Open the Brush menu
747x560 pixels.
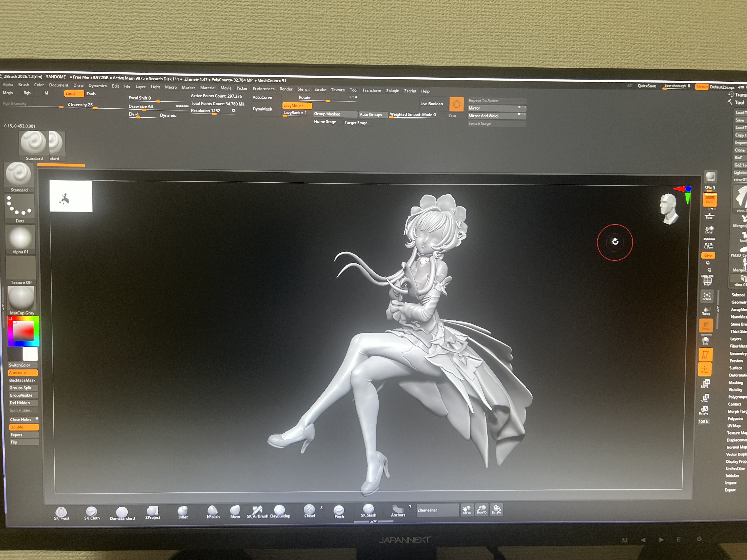(24, 85)
